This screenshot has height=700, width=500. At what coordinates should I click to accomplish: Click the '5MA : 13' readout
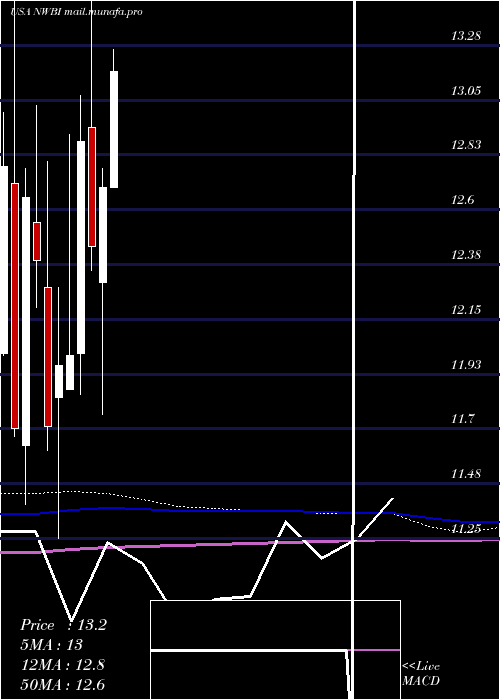(x=52, y=645)
